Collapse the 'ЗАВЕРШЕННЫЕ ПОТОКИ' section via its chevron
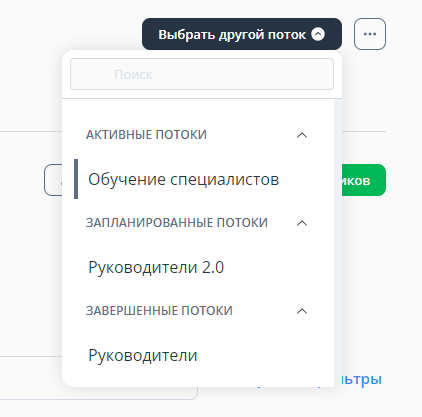The image size is (422, 417). (302, 311)
